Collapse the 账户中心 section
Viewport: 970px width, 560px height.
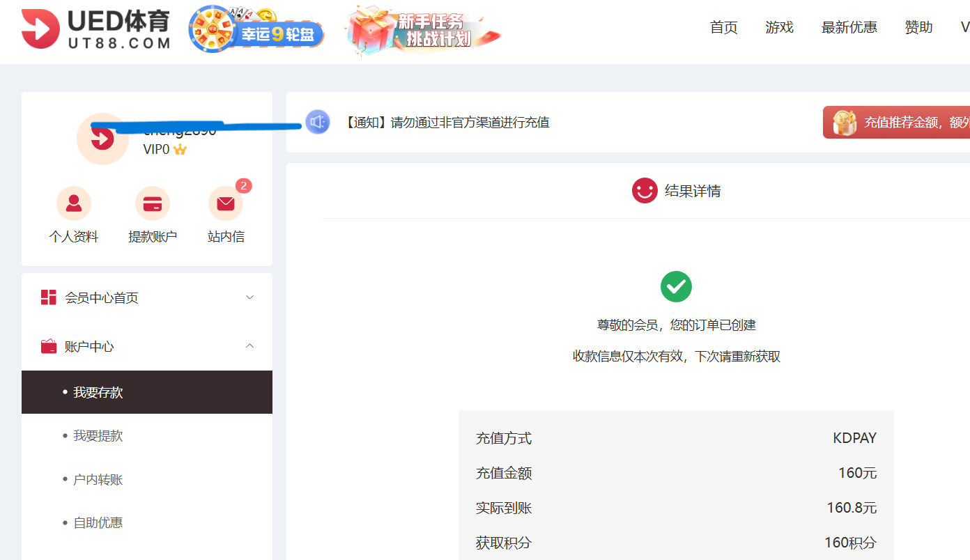pos(249,345)
